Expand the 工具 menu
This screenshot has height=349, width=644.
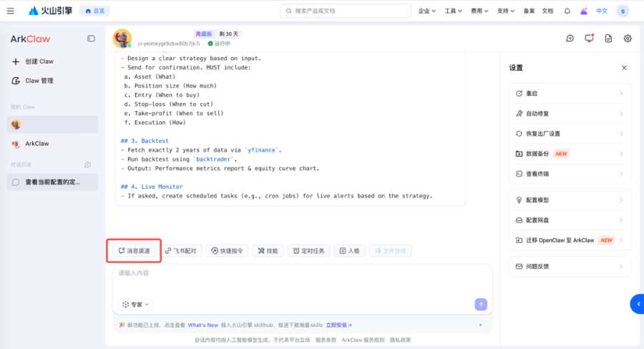(x=453, y=11)
